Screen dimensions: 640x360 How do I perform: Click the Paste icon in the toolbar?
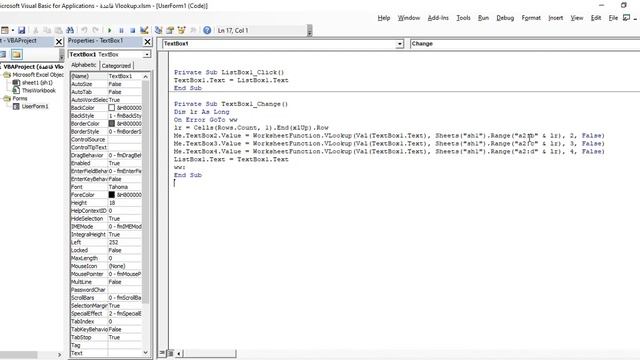point(58,30)
